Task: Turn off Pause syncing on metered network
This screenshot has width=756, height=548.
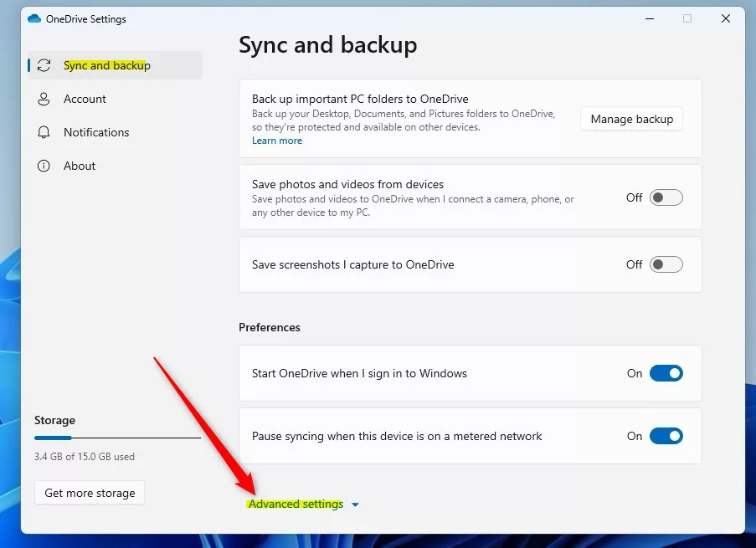Action: point(666,436)
